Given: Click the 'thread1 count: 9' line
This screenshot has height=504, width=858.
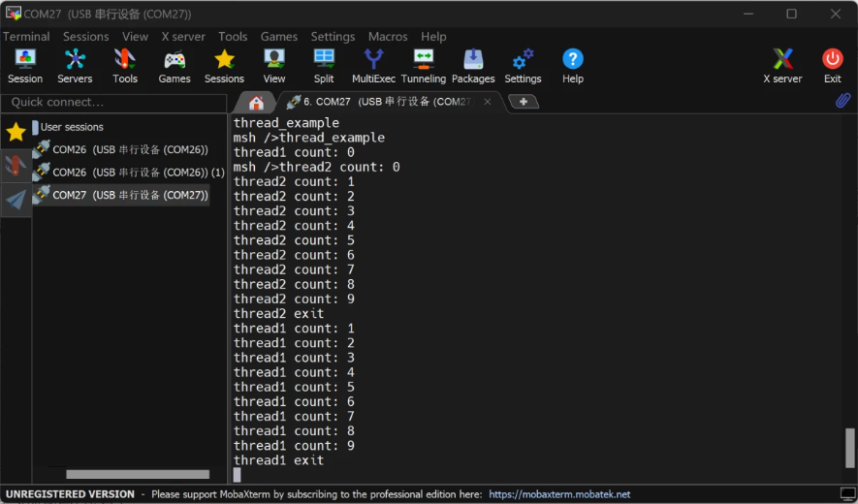Looking at the screenshot, I should [x=294, y=446].
